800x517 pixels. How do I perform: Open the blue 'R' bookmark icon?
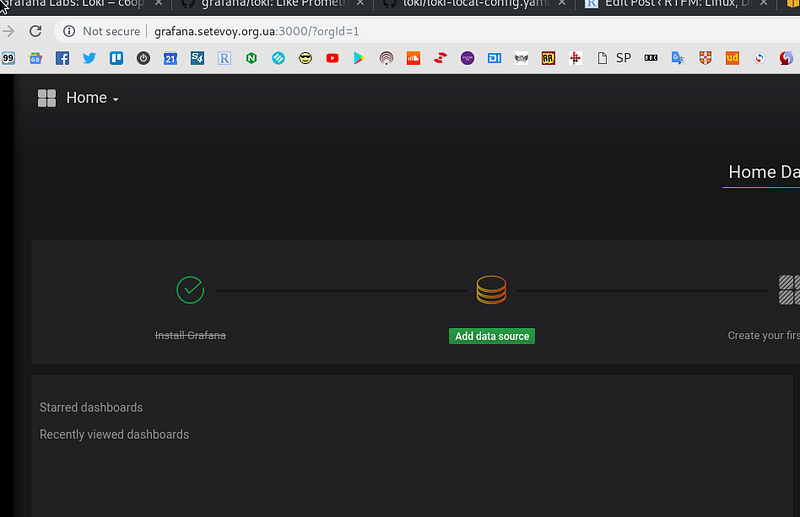224,58
